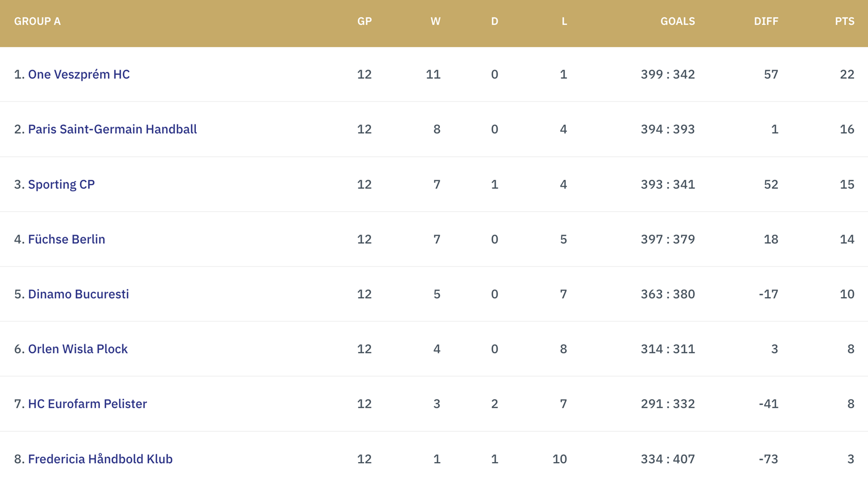Click the -73 goal difference value
The width and height of the screenshot is (868, 480).
(769, 459)
